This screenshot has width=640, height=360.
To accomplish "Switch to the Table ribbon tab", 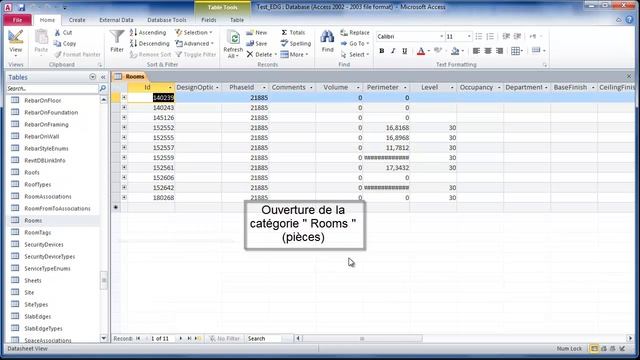I will [x=237, y=20].
